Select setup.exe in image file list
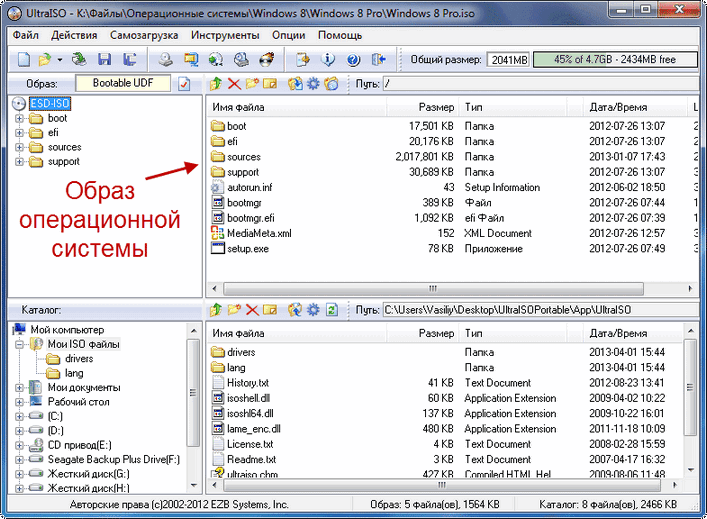The height and width of the screenshot is (519, 707). coord(248,248)
